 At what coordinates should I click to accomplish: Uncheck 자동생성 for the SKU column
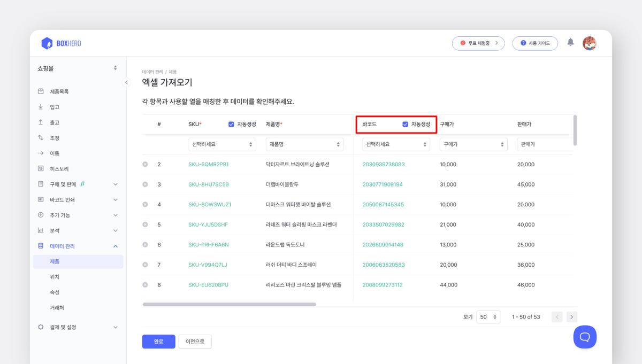click(x=230, y=125)
